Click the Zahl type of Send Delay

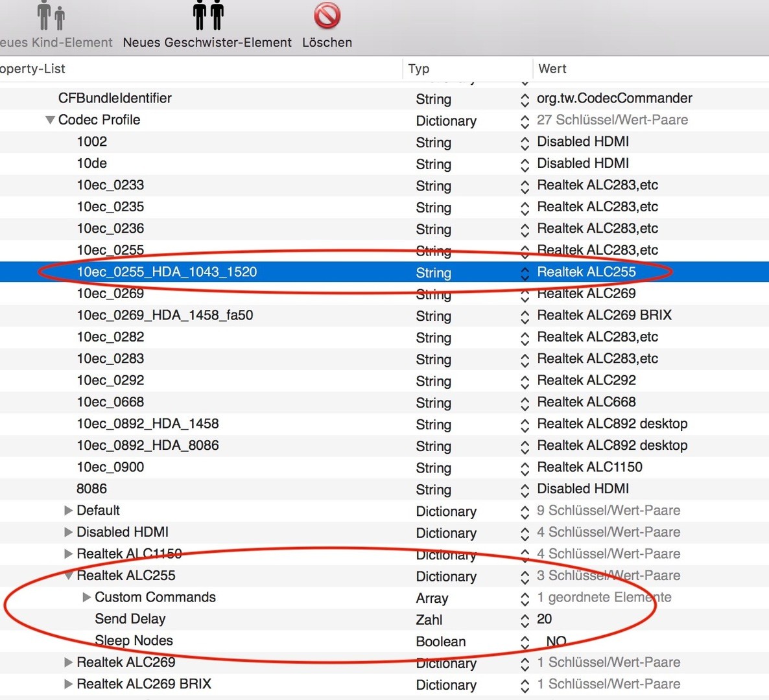429,620
